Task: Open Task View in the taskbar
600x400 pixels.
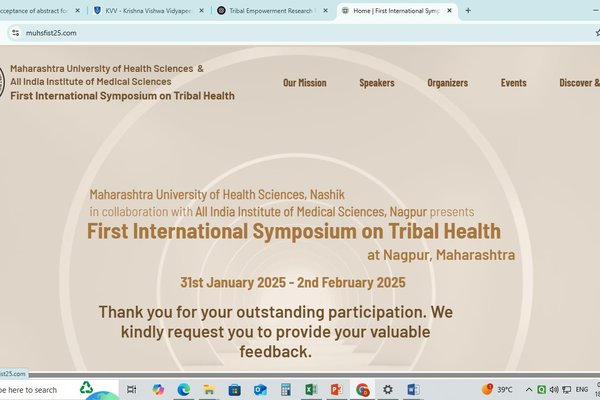Action: [133, 389]
